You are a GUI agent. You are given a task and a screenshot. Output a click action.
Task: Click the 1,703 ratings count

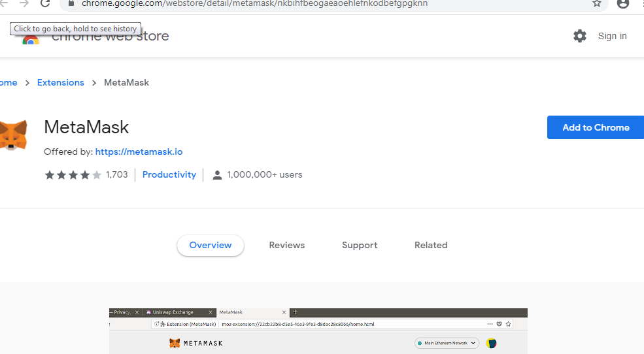click(116, 175)
